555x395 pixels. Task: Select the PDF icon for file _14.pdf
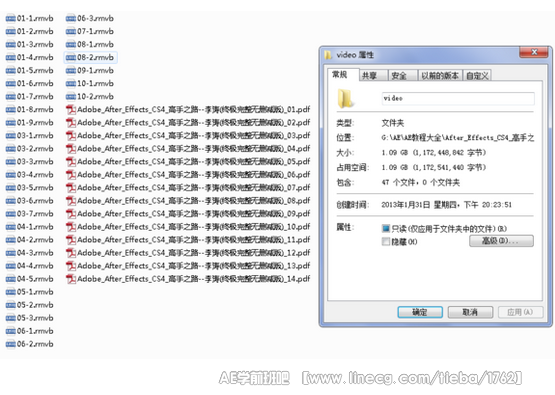[x=71, y=279]
